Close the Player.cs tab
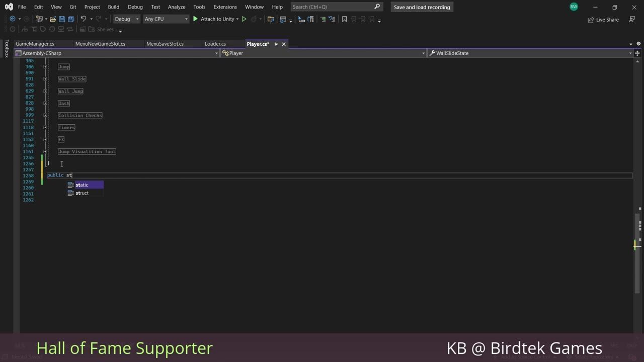This screenshot has width=644, height=362. point(284,44)
